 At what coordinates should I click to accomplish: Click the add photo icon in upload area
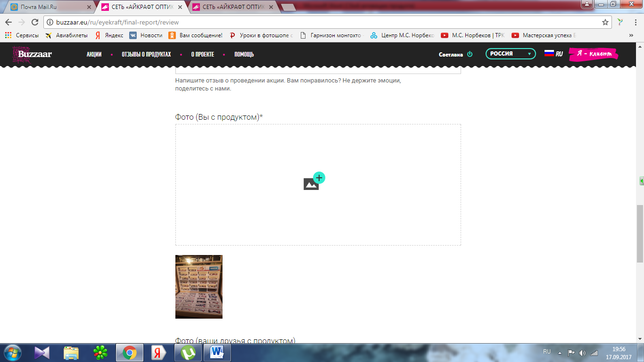pyautogui.click(x=314, y=182)
